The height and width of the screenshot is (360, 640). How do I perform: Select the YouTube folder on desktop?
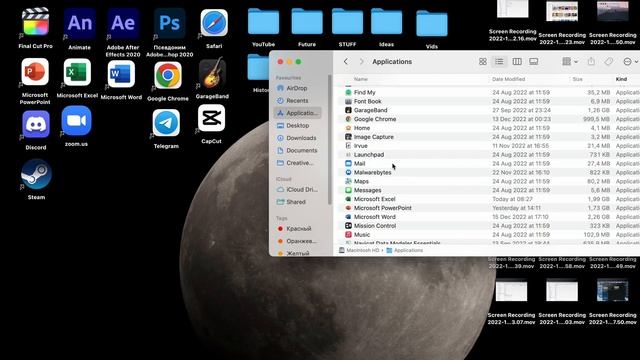pos(264,22)
